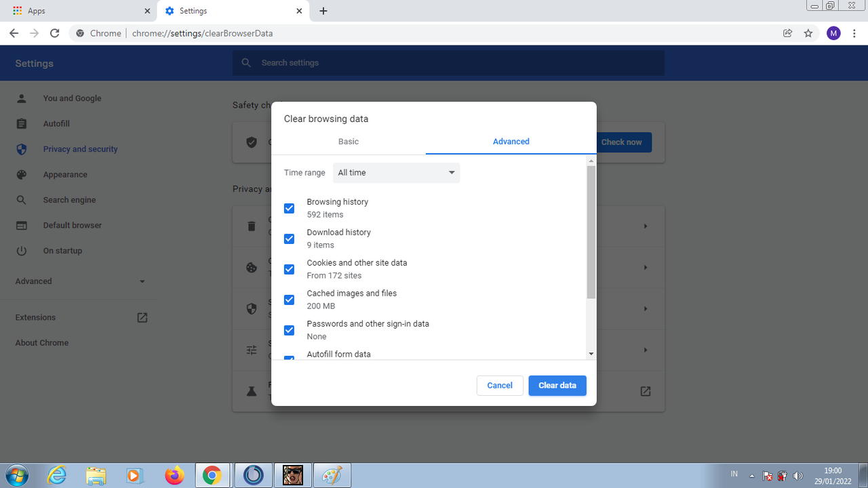Screen dimensions: 868x488
Task: Open media player icon in taskbar
Action: point(134,475)
